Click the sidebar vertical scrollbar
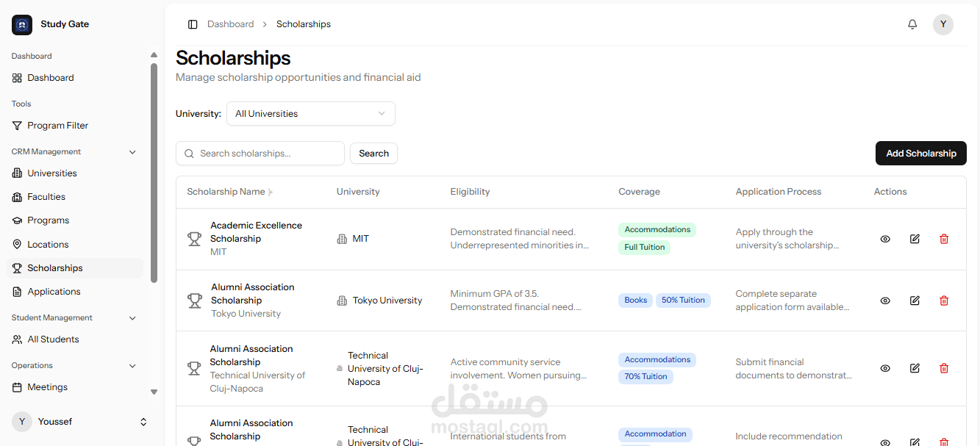 tap(154, 173)
